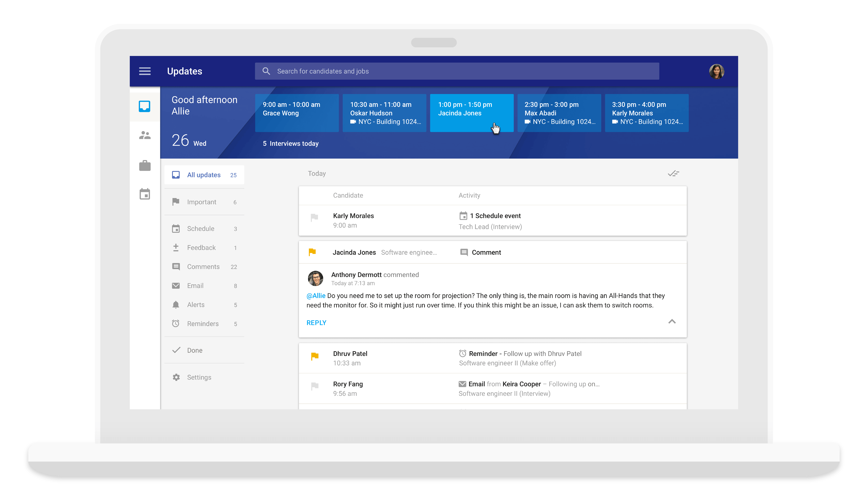Open the Reminders filter
Screen dimensions: 868x499
coord(204,324)
